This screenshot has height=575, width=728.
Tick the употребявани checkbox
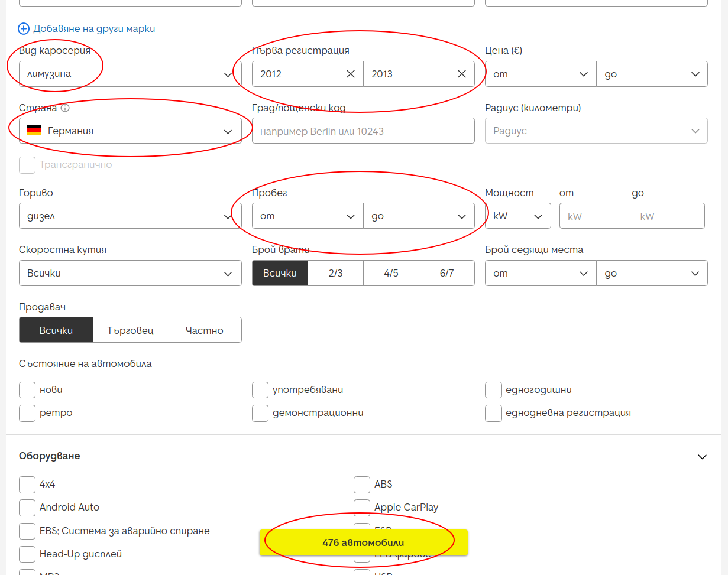click(260, 390)
